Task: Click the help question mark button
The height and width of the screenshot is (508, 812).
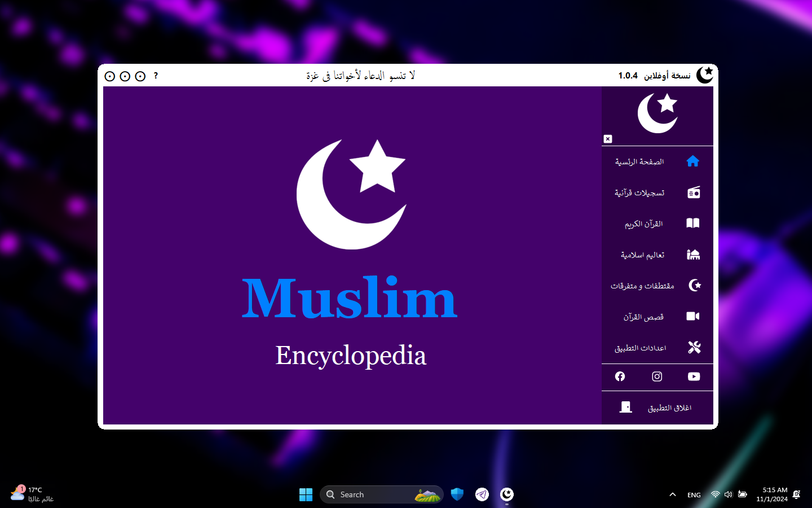Action: 156,76
